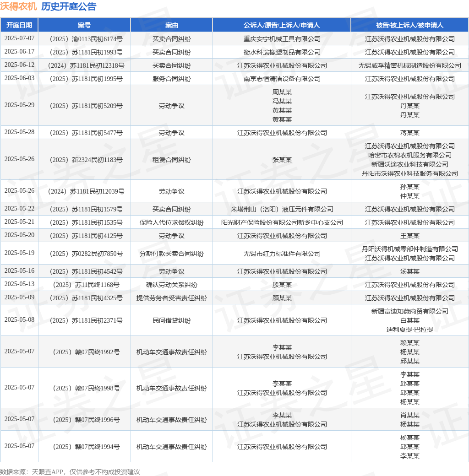
Task: Click defendant 孙某某
Action: (x=410, y=187)
